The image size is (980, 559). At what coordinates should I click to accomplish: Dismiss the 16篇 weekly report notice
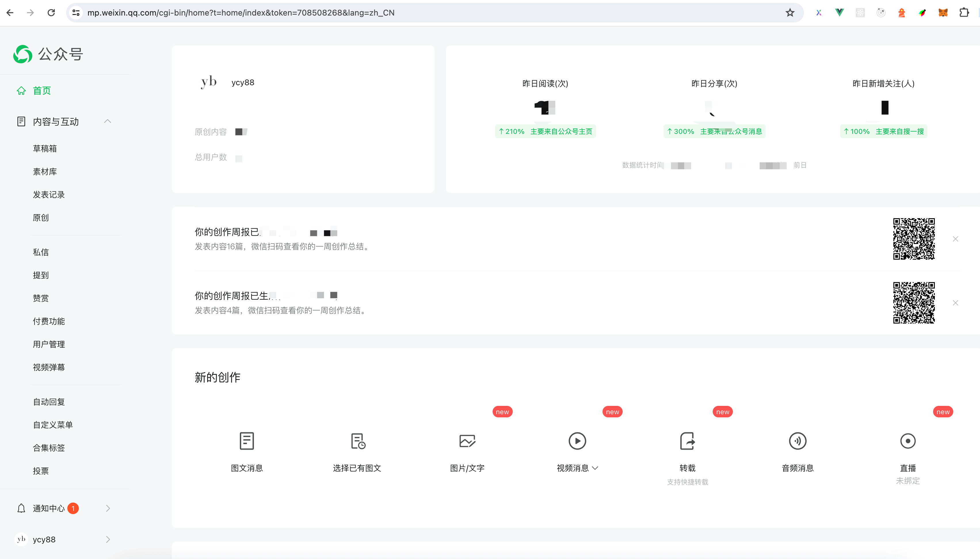[x=956, y=239]
